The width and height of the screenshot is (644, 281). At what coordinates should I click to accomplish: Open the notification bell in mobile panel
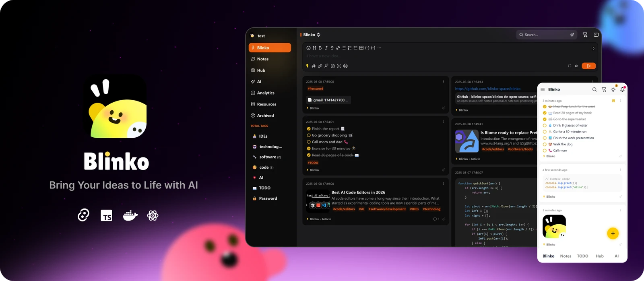point(623,89)
